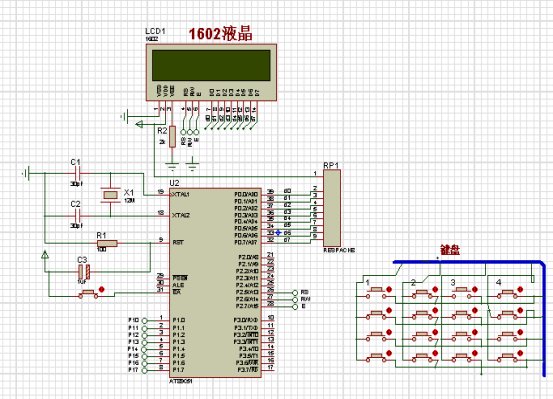Toggle the reset push button's red latch dot
This screenshot has width=553, height=399.
point(102,289)
